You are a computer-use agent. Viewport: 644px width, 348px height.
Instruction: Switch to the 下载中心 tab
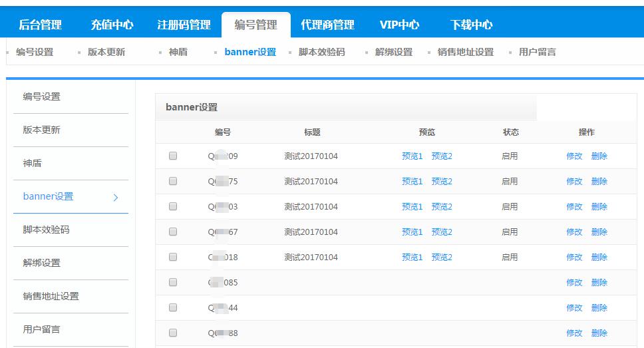point(471,25)
